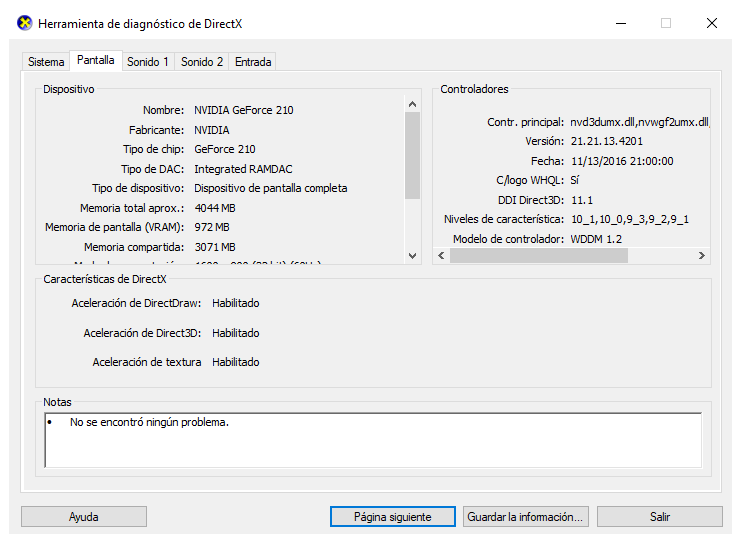Click the version '21.21.13.4201' value
This screenshot has width=750, height=534.
pos(607,141)
